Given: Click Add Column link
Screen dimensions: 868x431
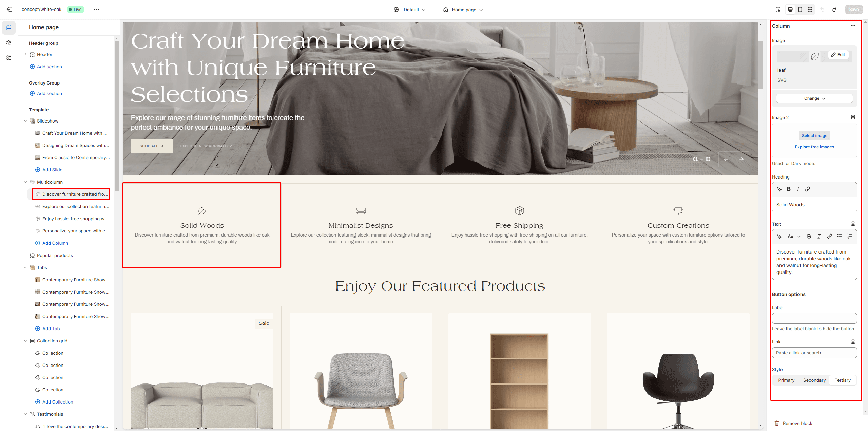Looking at the screenshot, I should [x=55, y=243].
